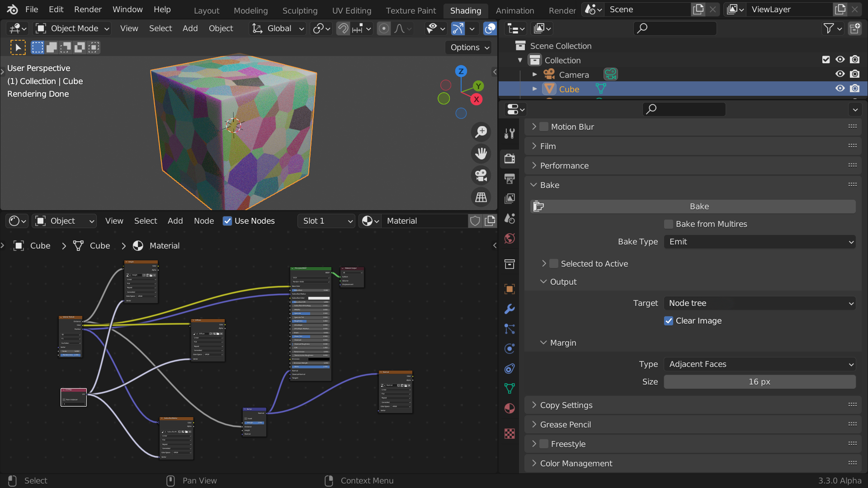Screen dimensions: 868x488
Task: Open the Slot 1 dropdown
Action: (326, 221)
